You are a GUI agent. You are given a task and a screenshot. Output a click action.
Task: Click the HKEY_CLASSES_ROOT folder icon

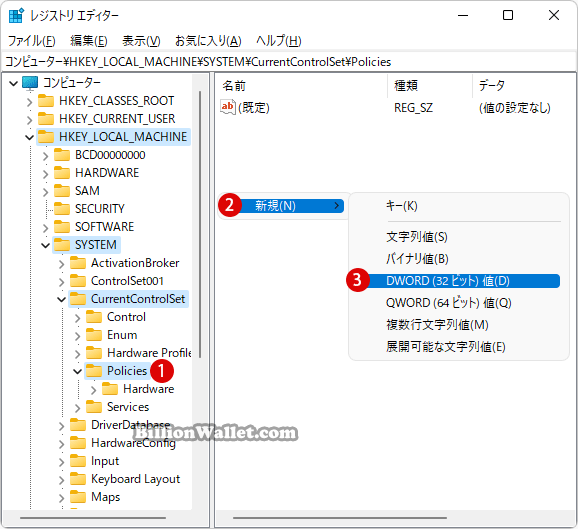46,100
